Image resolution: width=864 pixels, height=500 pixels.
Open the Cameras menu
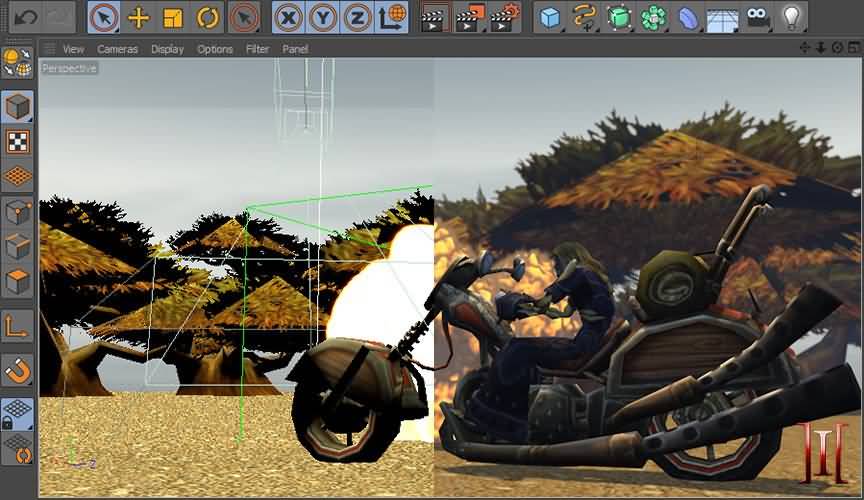117,49
